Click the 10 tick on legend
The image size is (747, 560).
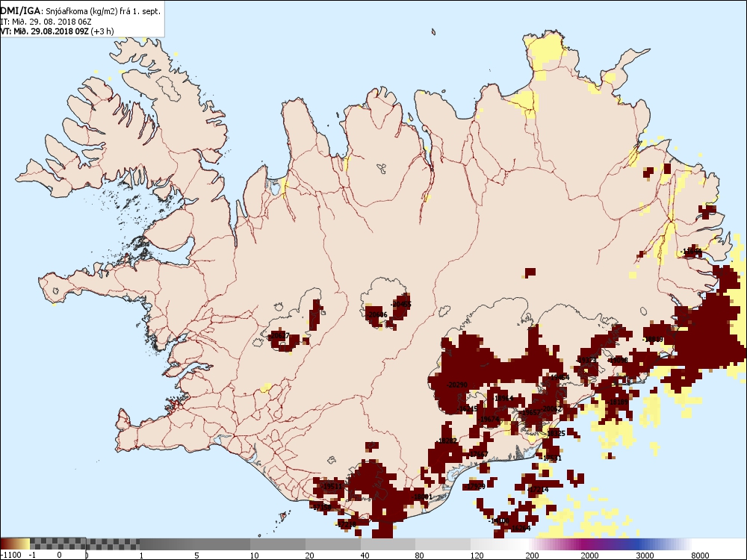(x=255, y=555)
